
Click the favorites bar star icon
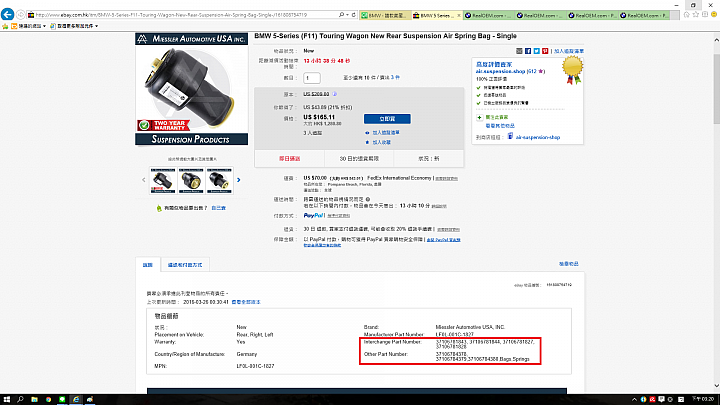(x=5, y=26)
